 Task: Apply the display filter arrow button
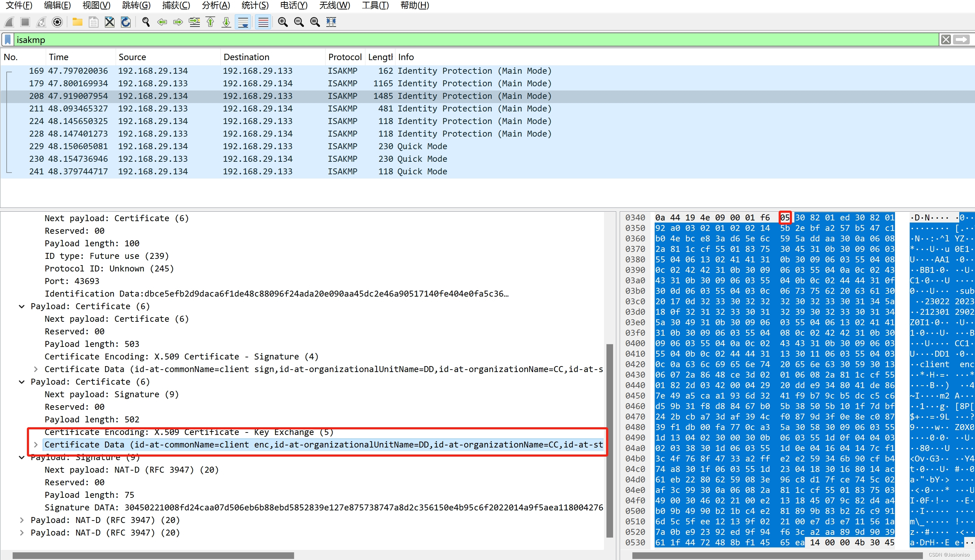[x=962, y=39]
